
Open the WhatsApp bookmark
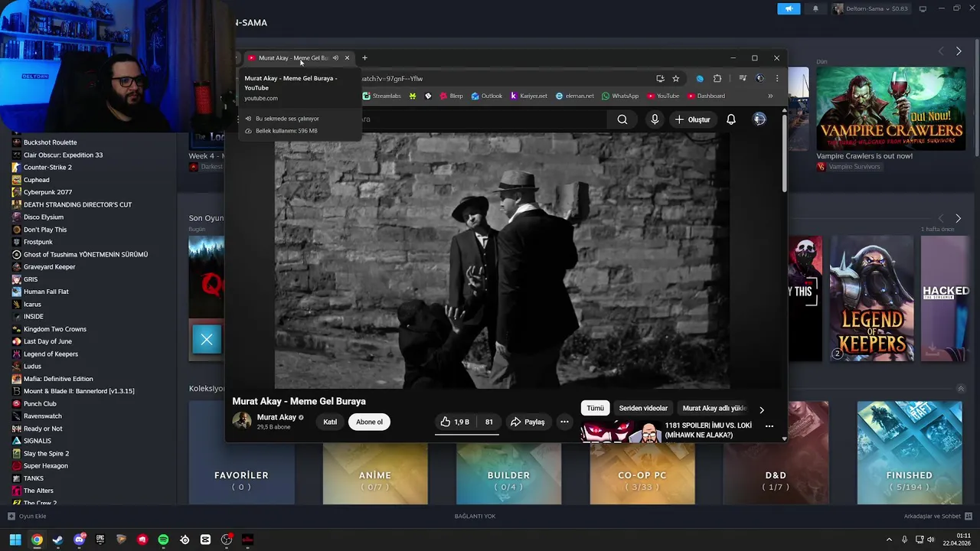(x=620, y=96)
